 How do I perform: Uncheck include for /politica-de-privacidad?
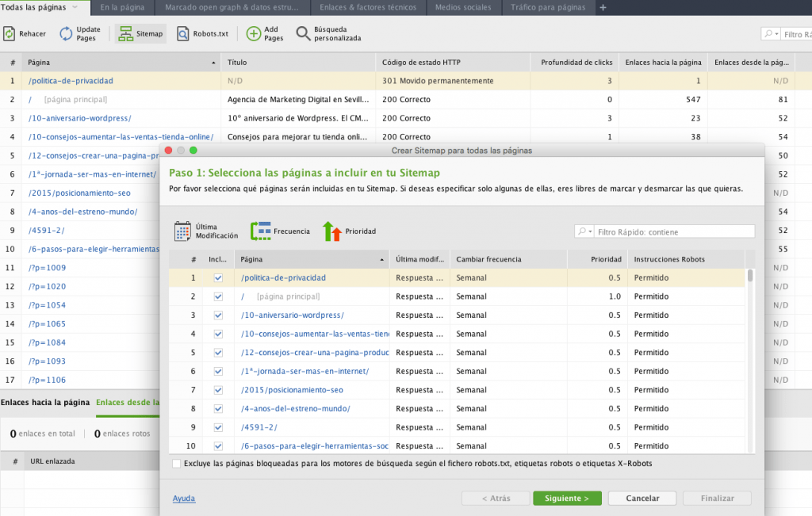pos(218,278)
